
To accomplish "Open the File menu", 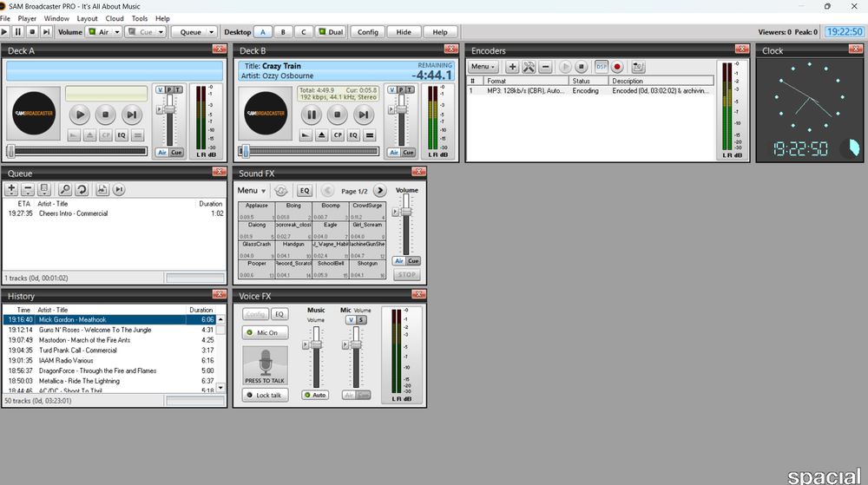I will pos(5,18).
